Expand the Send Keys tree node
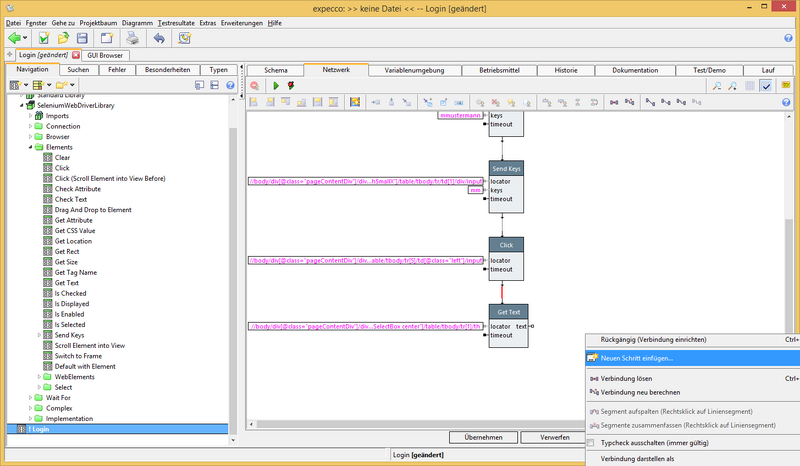 tap(39, 335)
